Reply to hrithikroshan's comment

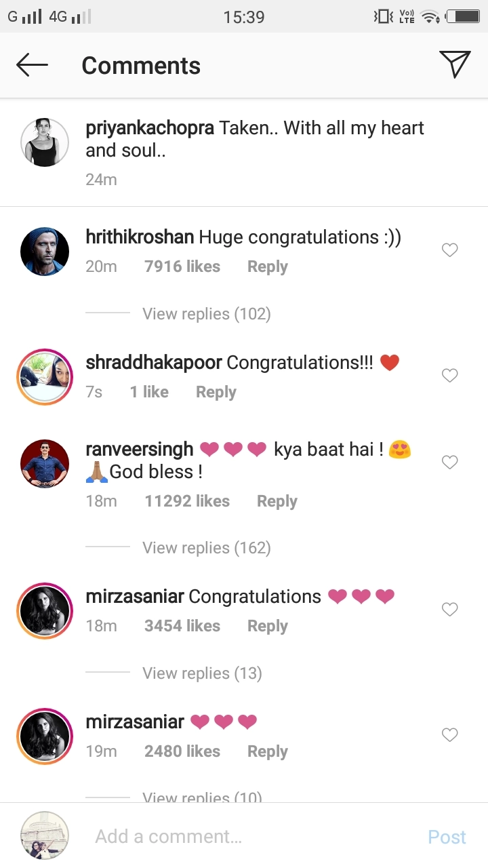(267, 267)
